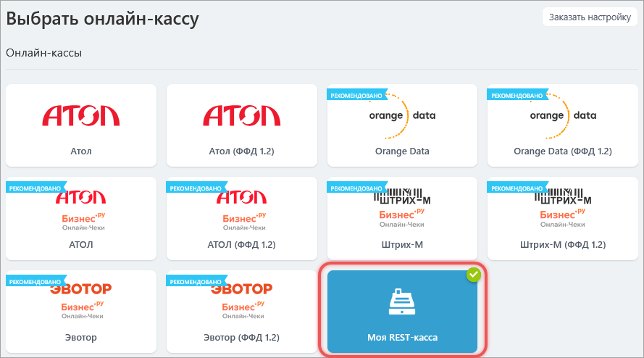Select the Атол online cash register card
Viewport: 644px width, 358px height.
coord(81,125)
